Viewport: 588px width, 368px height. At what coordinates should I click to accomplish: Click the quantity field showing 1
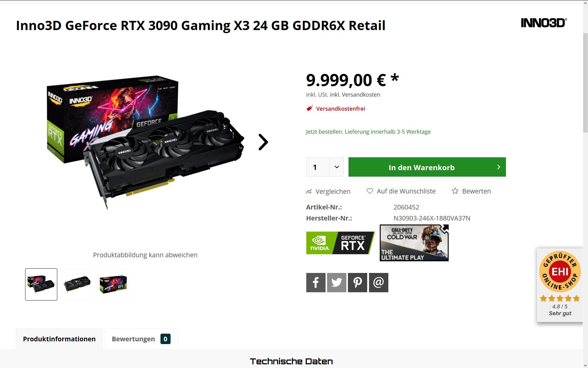tap(318, 167)
